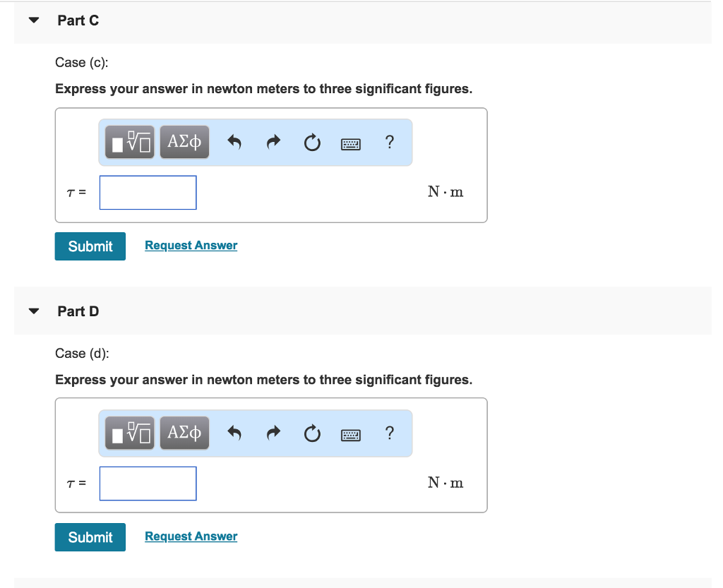723x588 pixels.
Task: Click the tau input field in Part D
Action: click(148, 483)
